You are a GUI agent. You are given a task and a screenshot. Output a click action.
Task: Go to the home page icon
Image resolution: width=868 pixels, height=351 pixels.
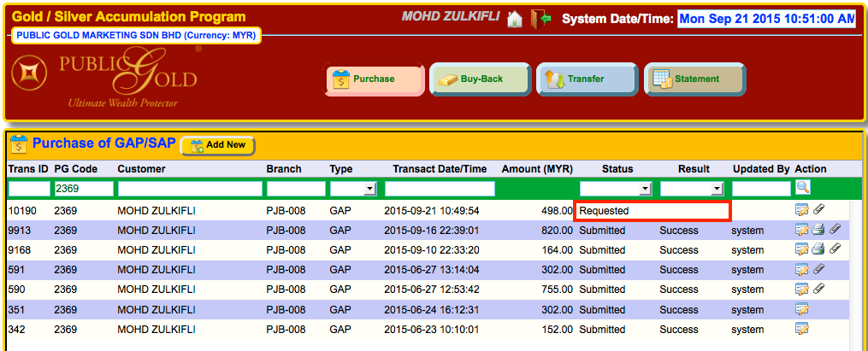[514, 18]
